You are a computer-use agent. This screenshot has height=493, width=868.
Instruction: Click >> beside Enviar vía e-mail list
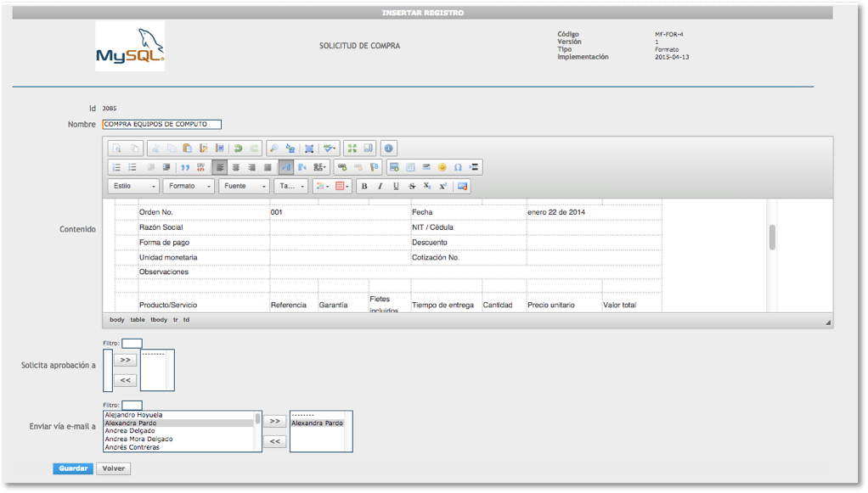point(275,421)
